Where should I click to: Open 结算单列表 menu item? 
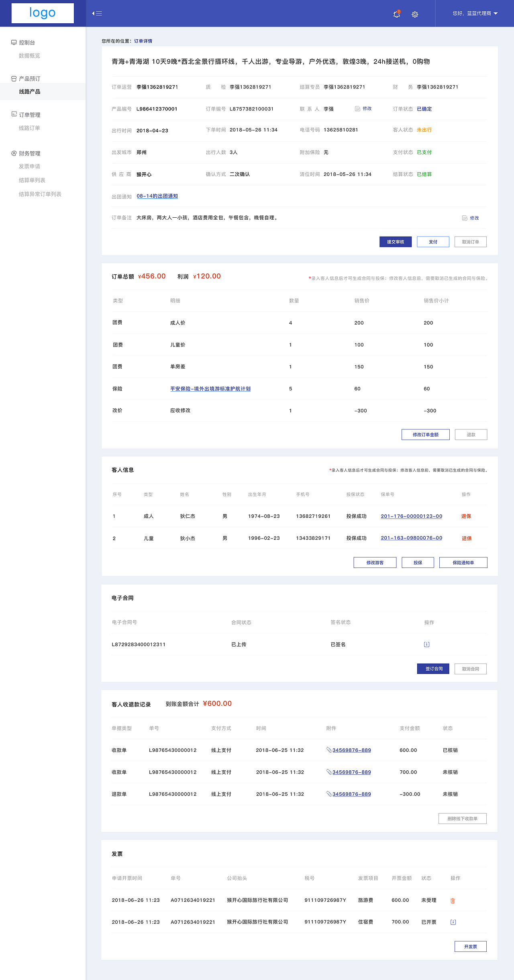[x=32, y=180]
